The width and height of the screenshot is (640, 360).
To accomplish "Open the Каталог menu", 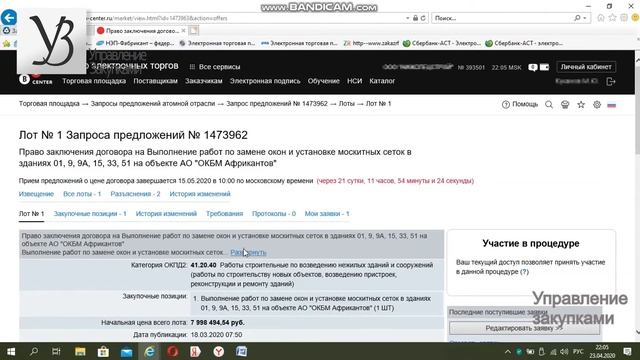I will pos(382,81).
